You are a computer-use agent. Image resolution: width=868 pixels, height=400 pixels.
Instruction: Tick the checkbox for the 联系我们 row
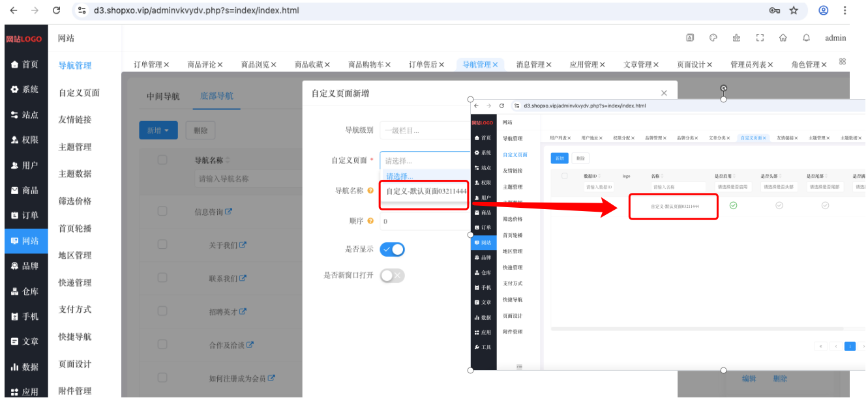pos(162,278)
